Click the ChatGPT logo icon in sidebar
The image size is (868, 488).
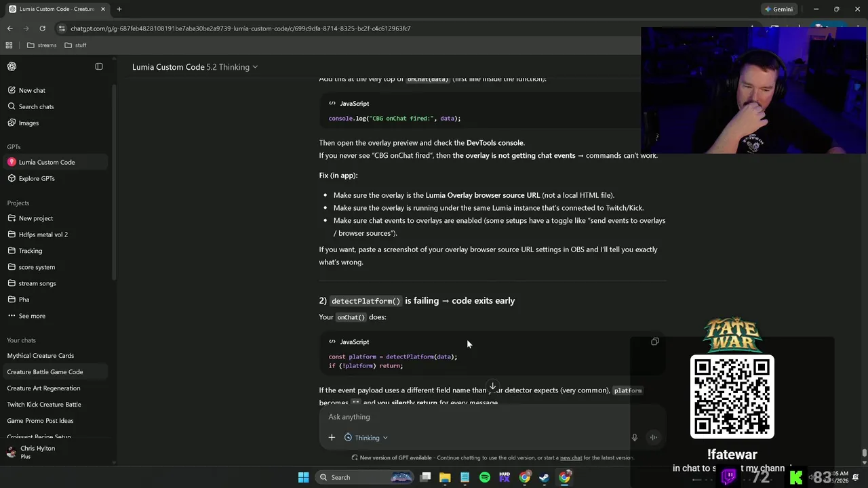[12, 66]
